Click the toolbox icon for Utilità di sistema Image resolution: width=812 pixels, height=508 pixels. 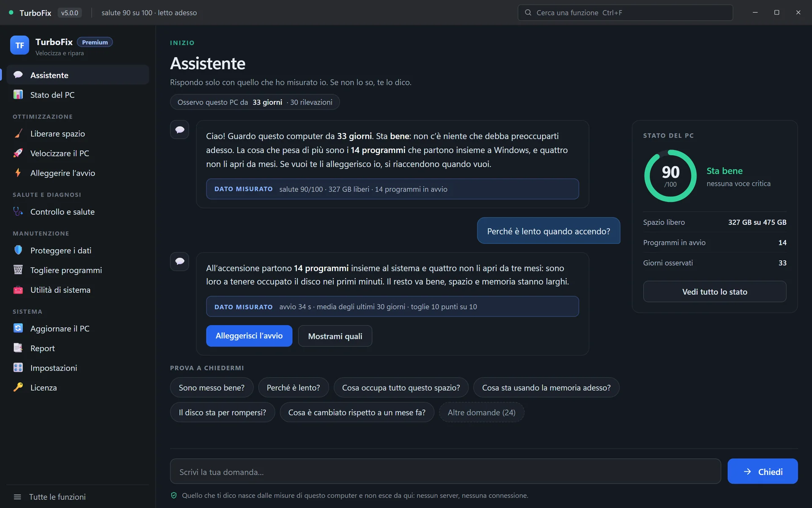click(x=18, y=290)
